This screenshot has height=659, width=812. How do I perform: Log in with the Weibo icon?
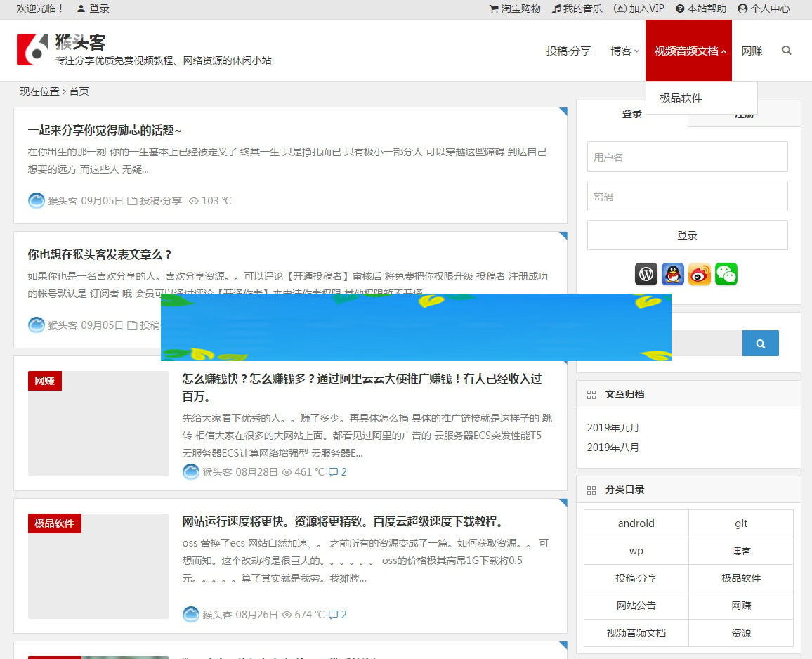click(x=699, y=274)
